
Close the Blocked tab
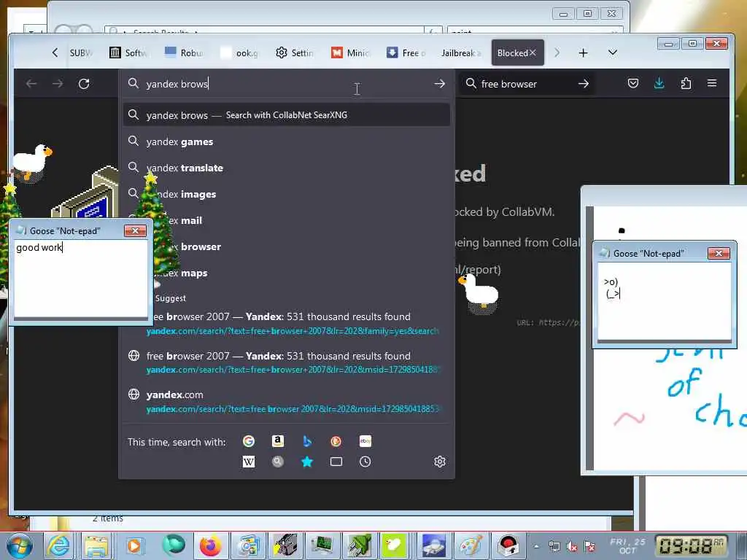coord(533,52)
